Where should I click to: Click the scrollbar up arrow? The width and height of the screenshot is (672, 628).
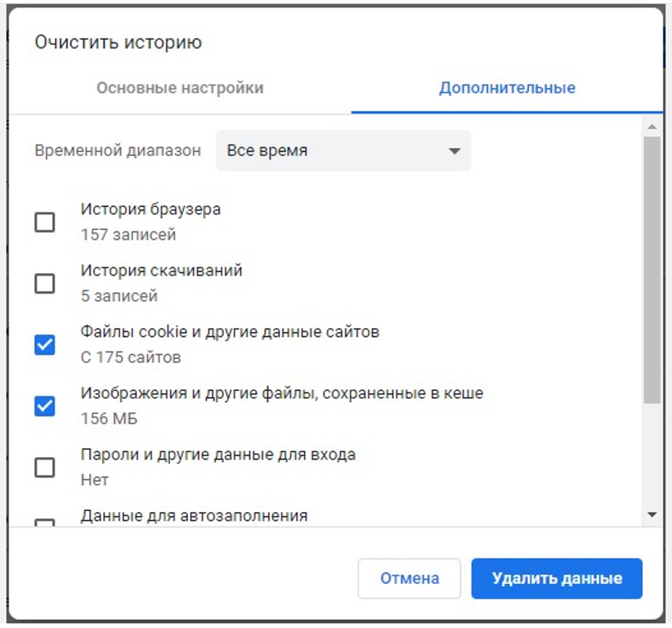(x=652, y=125)
